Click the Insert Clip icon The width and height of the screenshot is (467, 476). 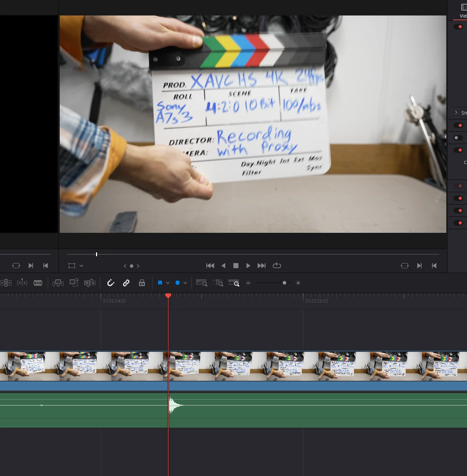click(58, 283)
